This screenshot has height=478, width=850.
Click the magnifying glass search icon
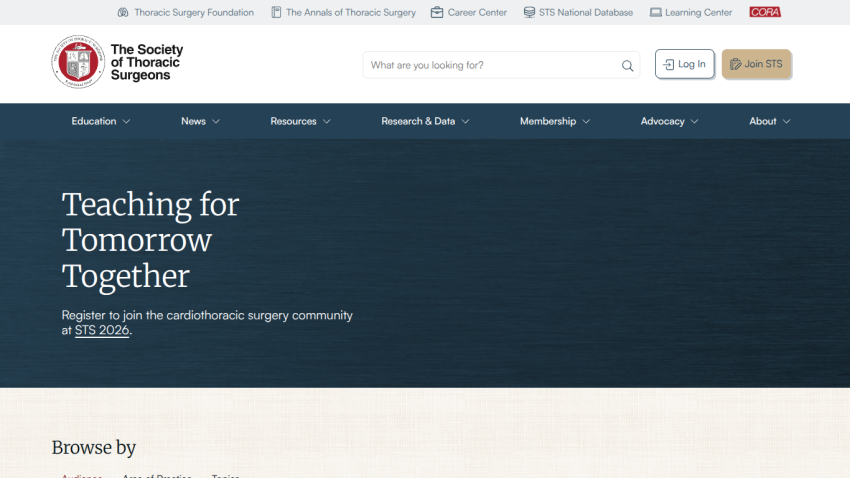coord(627,66)
